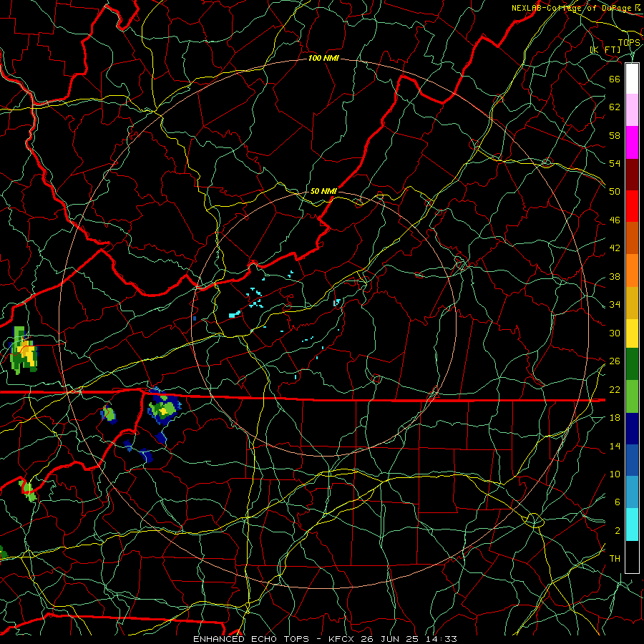Click the legend value 58
The height and width of the screenshot is (644, 644).
click(x=615, y=135)
